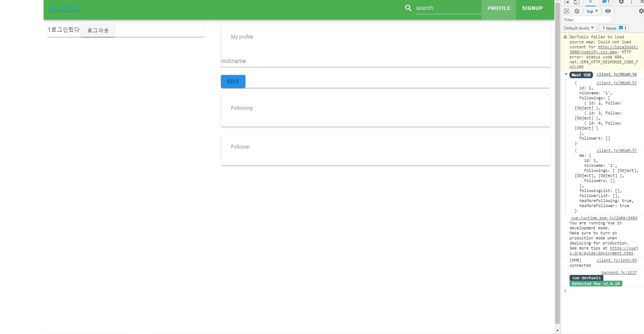Click the Following card title
The image size is (644, 334).
click(241, 108)
